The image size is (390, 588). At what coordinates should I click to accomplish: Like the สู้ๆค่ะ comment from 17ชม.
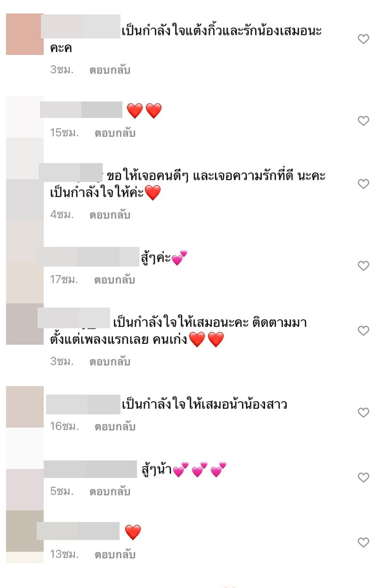point(363,266)
